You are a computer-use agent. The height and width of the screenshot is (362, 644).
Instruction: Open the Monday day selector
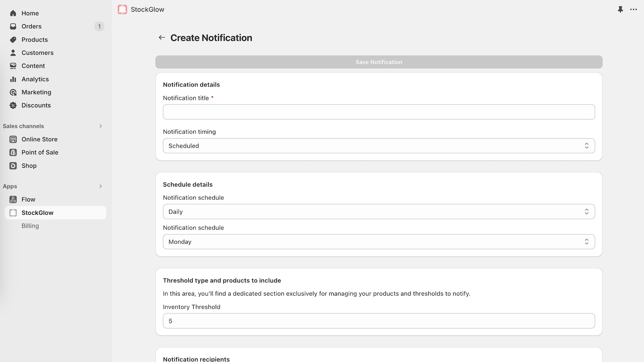pyautogui.click(x=378, y=241)
